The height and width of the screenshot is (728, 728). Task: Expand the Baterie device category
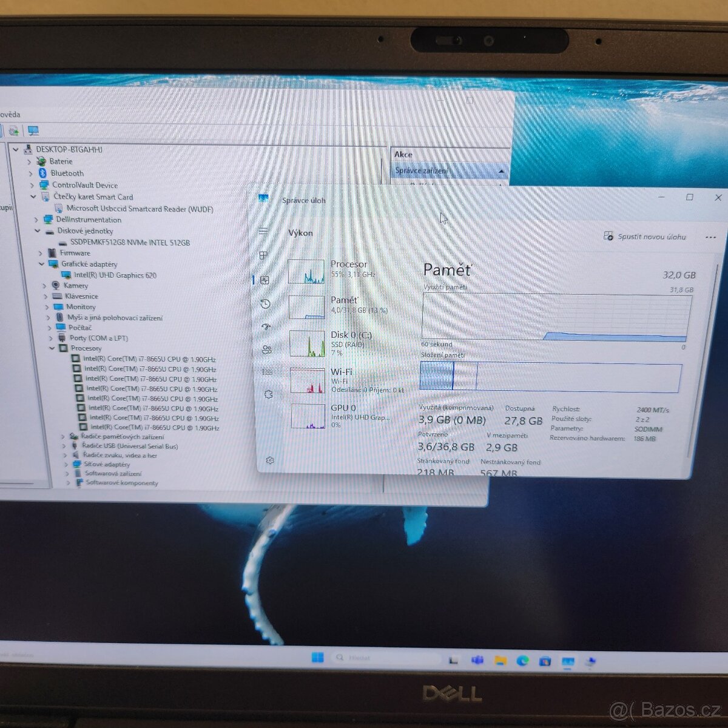coord(30,161)
